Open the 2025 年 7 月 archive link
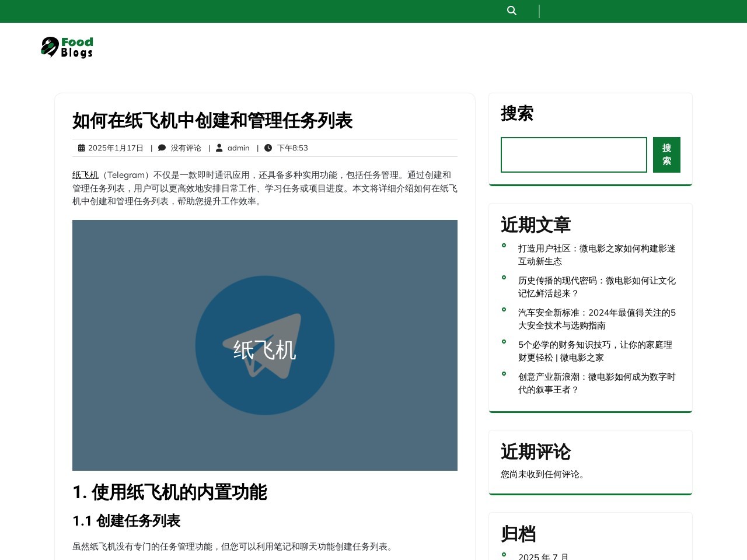The height and width of the screenshot is (560, 747). tap(543, 556)
